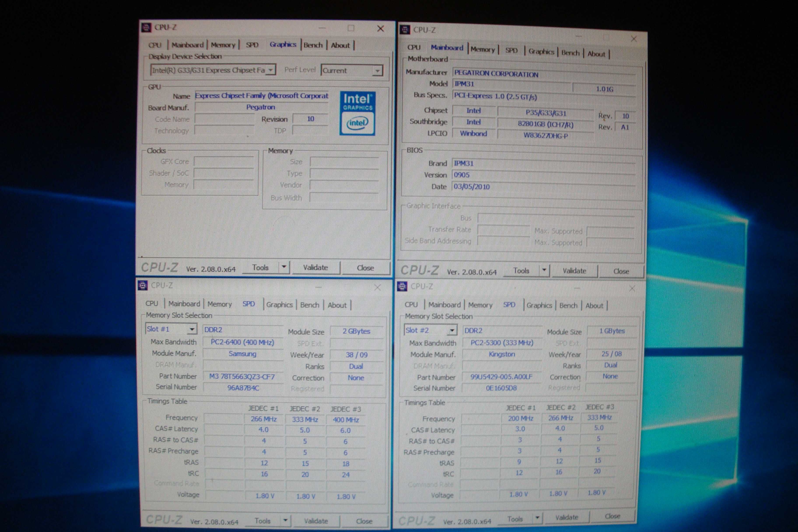Click CPU-Z app icon in Slot #1 window title bar
798x532 pixels.
142,285
